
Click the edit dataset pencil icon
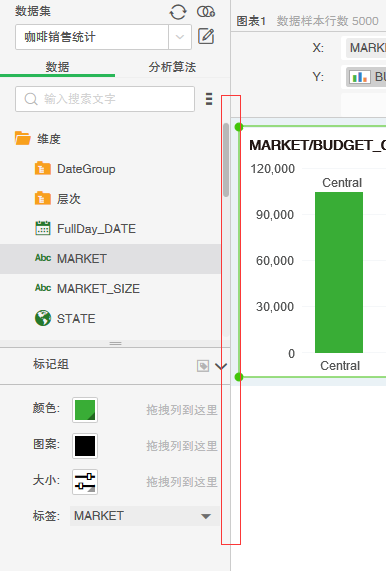tap(206, 36)
